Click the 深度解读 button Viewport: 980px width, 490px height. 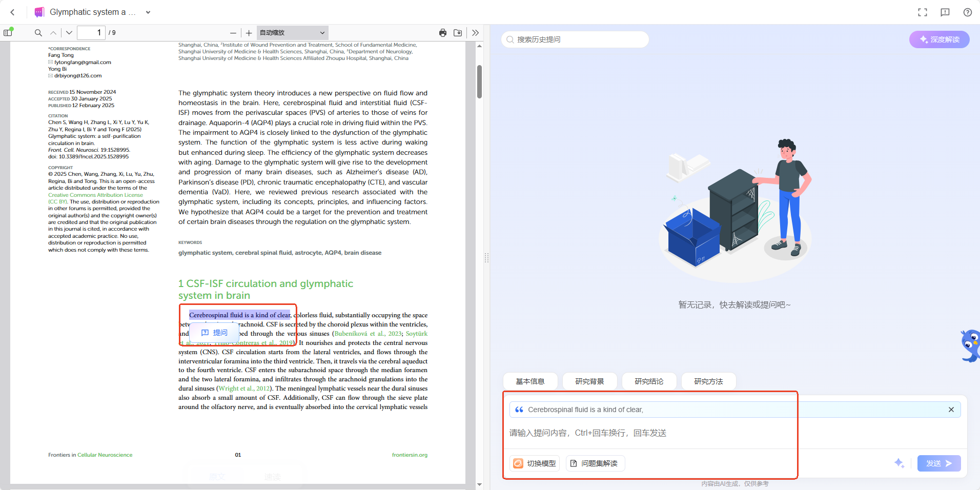(939, 39)
